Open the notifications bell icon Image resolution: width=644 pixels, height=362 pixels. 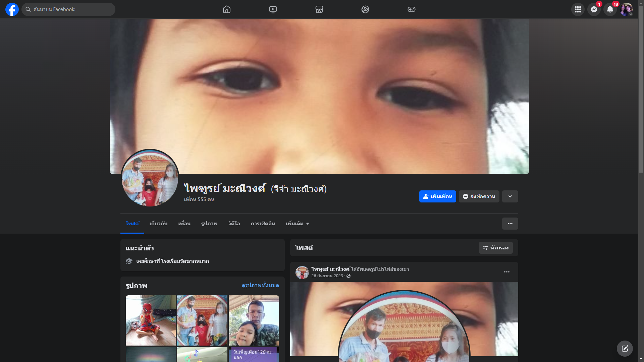tap(610, 9)
